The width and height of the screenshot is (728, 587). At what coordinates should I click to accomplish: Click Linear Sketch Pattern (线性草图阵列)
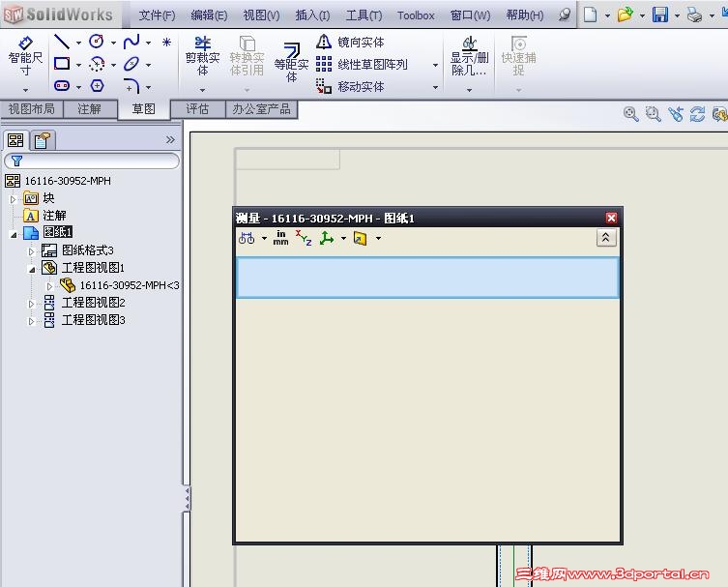pyautogui.click(x=362, y=64)
